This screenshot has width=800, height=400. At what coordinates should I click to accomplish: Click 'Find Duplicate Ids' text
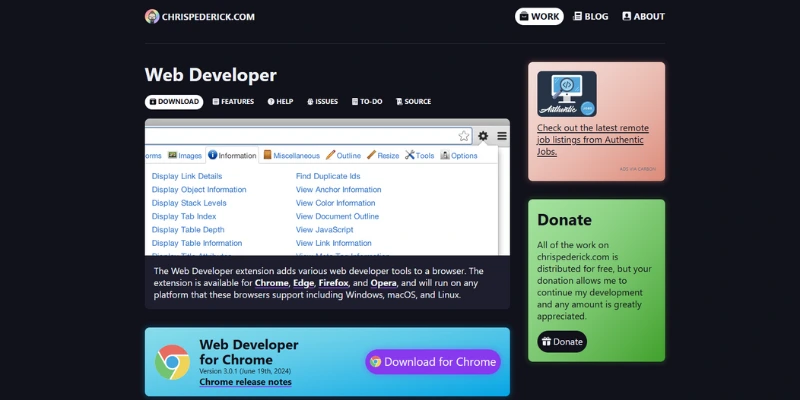[328, 176]
